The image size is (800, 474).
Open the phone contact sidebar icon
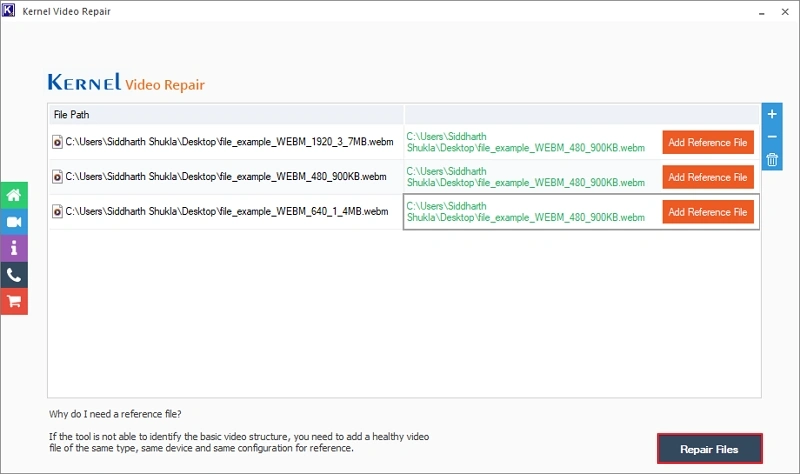pos(14,275)
